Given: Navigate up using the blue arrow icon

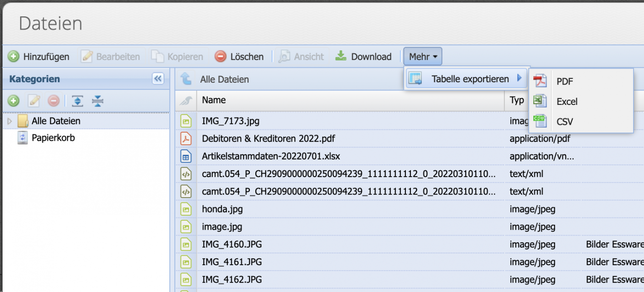Looking at the screenshot, I should [x=186, y=79].
